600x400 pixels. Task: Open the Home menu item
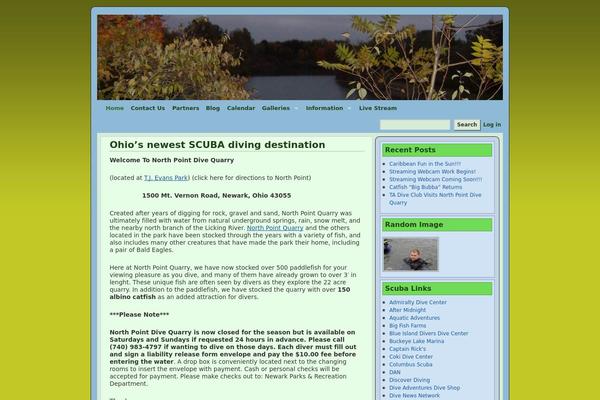[x=115, y=108]
